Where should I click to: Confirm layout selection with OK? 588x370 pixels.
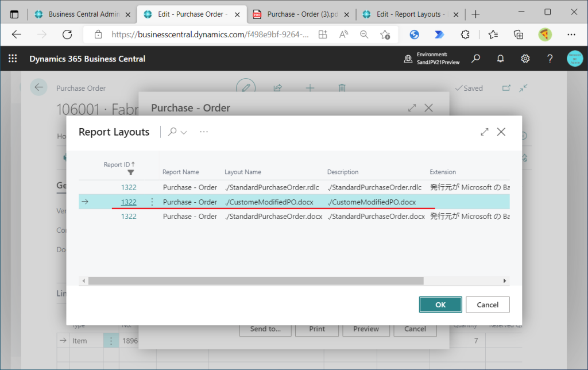pyautogui.click(x=440, y=305)
